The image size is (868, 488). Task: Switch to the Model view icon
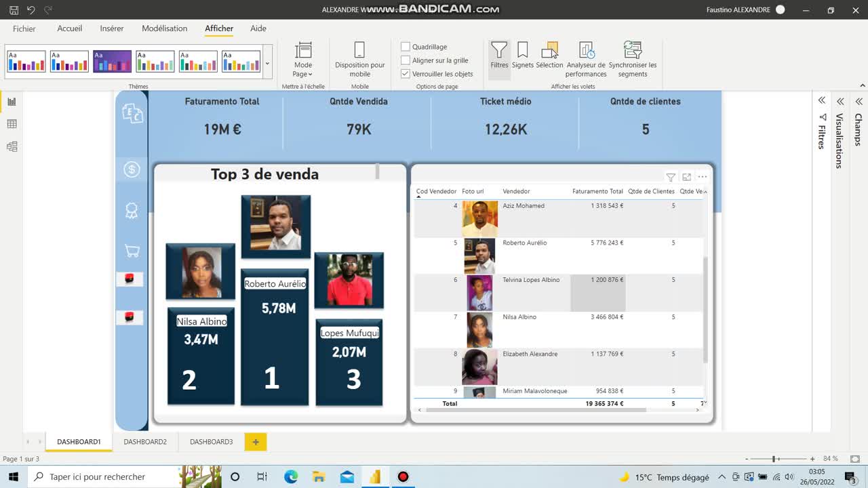[x=12, y=146]
